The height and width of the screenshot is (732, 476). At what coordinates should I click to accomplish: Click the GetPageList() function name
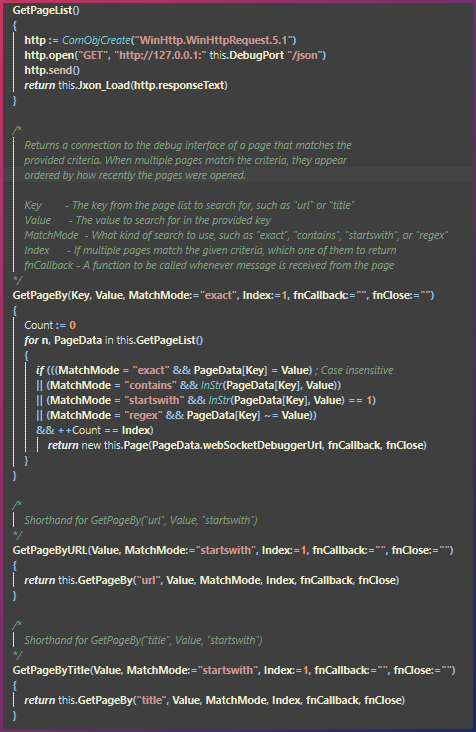[x=46, y=10]
